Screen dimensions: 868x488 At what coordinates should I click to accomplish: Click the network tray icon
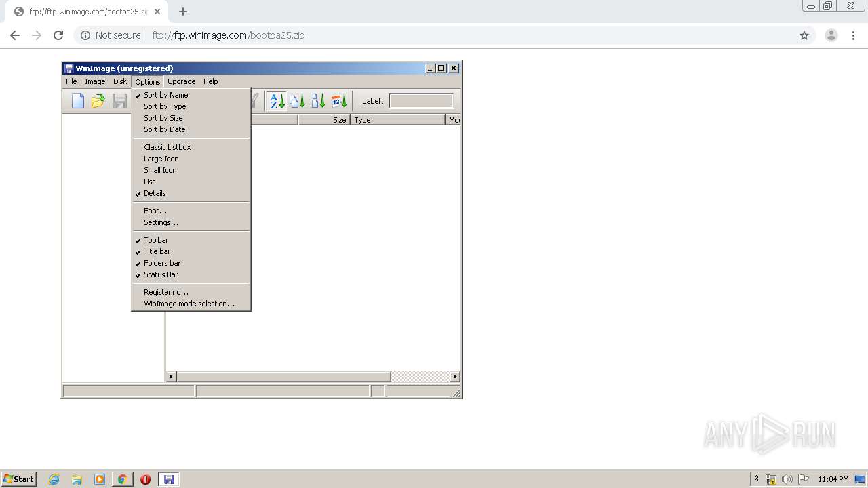point(771,479)
